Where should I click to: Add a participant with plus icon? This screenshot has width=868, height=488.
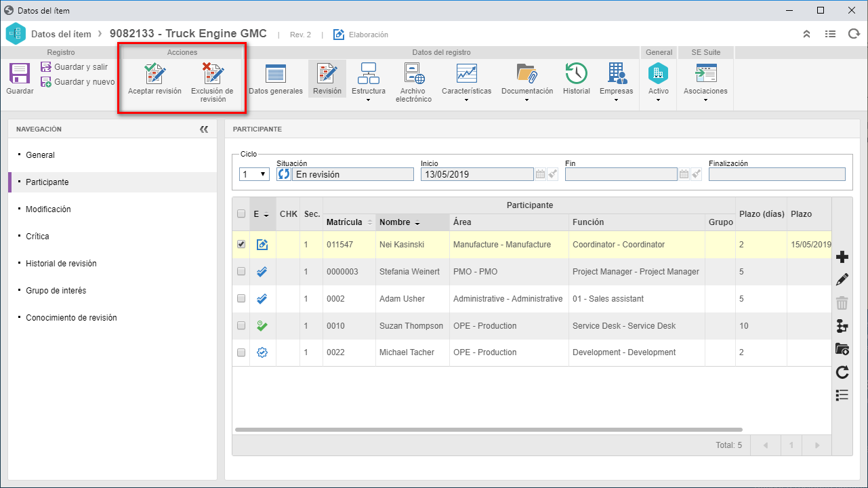point(842,257)
